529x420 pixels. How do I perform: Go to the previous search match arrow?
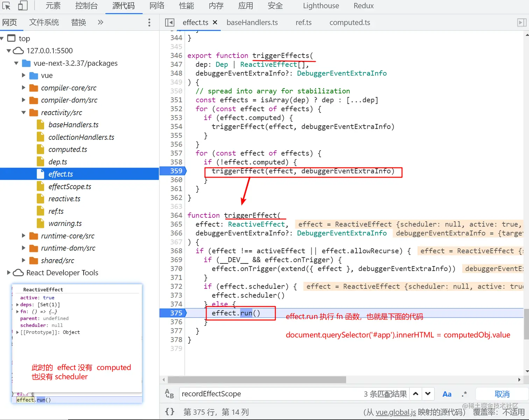click(416, 394)
